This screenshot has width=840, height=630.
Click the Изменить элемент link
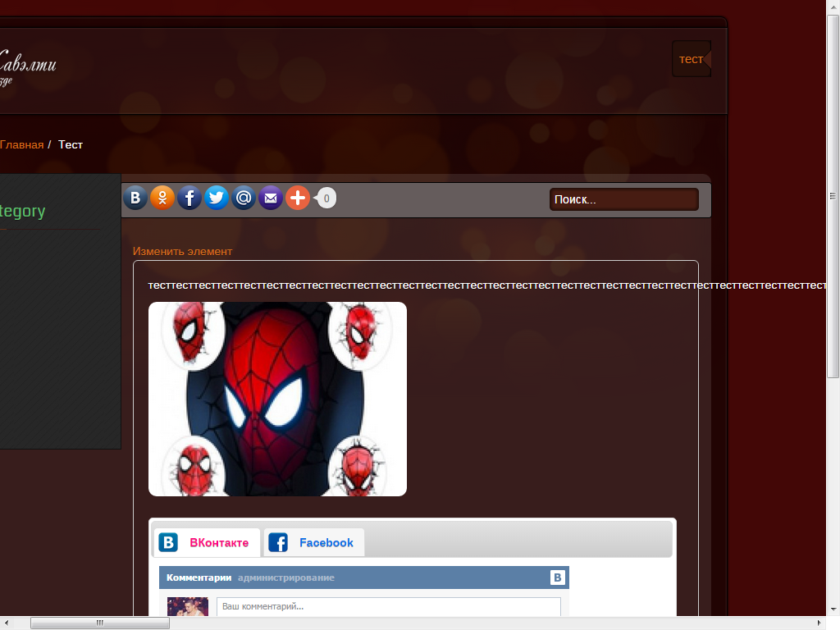click(182, 251)
